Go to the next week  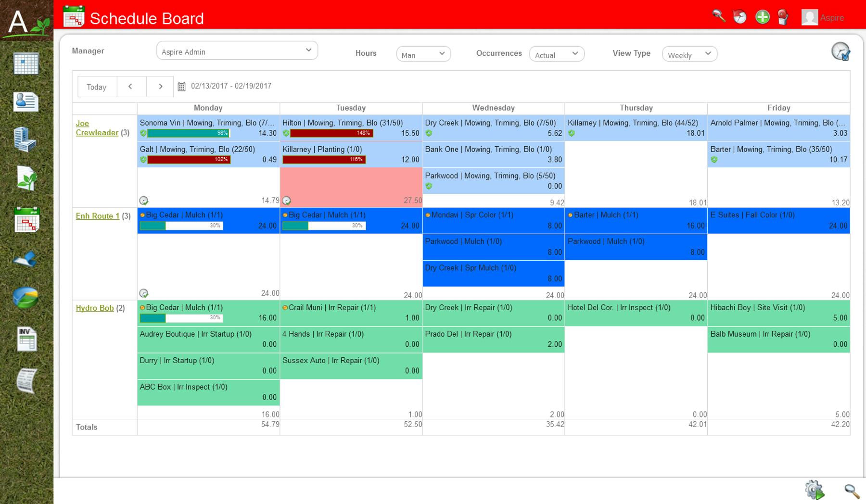(161, 87)
